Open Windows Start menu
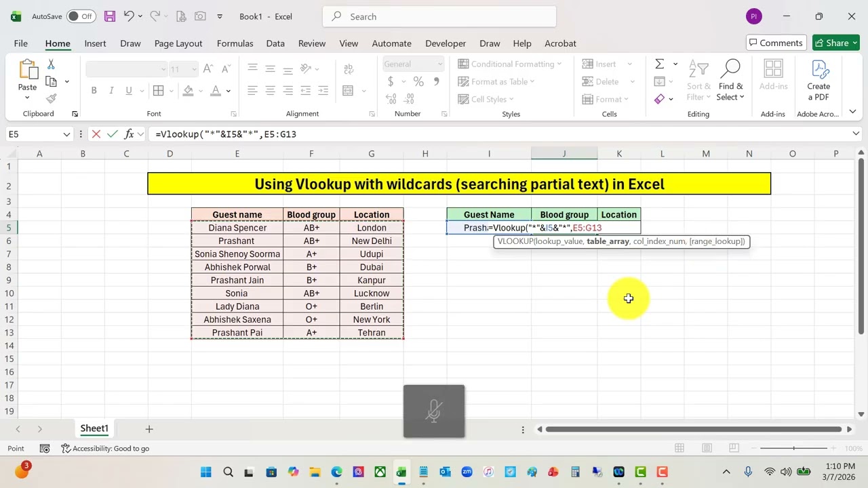The image size is (868, 488). coord(206,472)
